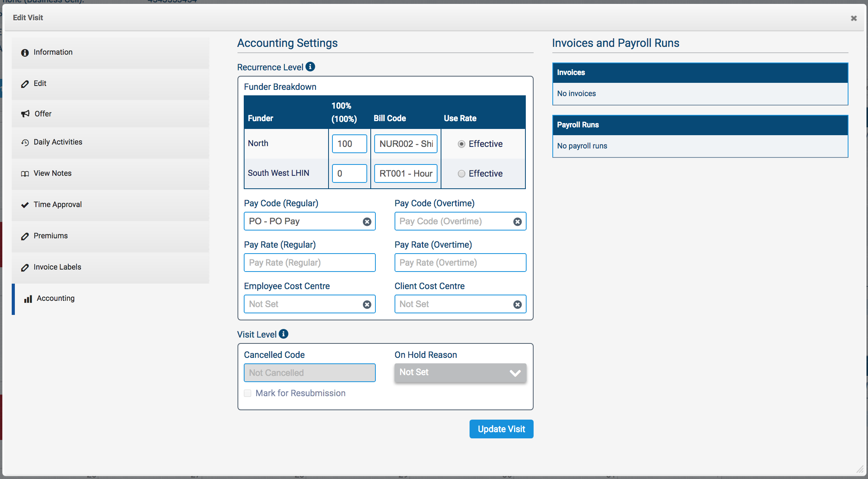This screenshot has width=868, height=479.
Task: Open the Premiums section
Action: 50,236
